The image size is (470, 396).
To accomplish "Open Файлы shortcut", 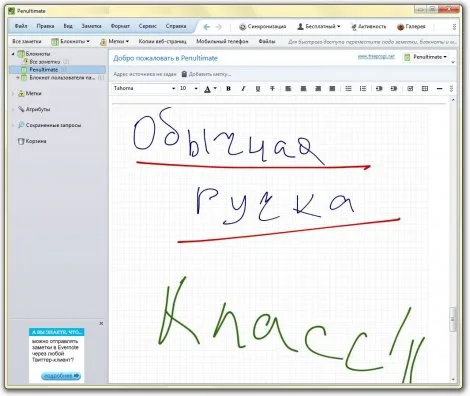I will 267,41.
